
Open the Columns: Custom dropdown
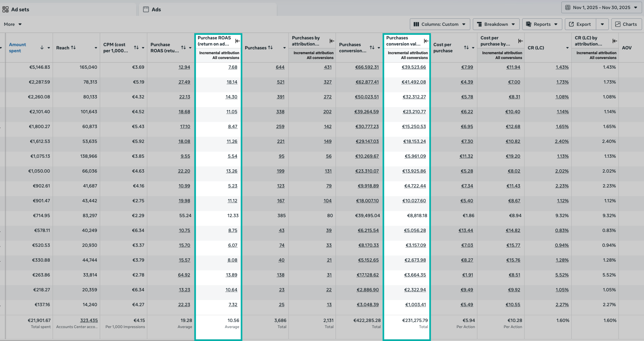440,24
